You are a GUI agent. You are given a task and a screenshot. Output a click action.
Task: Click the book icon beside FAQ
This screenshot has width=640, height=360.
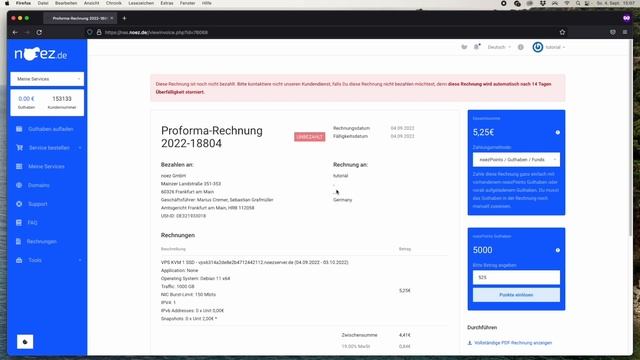coord(19,223)
